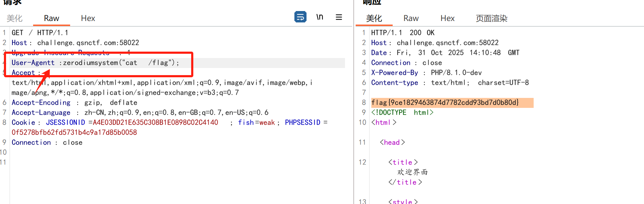Click the X-Powered-By header name
Screen dimensions: 644x204
click(394, 73)
